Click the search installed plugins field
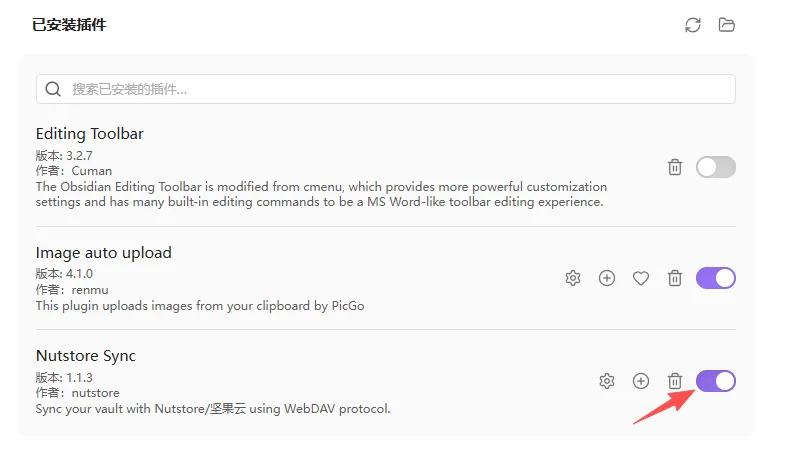 pos(385,89)
